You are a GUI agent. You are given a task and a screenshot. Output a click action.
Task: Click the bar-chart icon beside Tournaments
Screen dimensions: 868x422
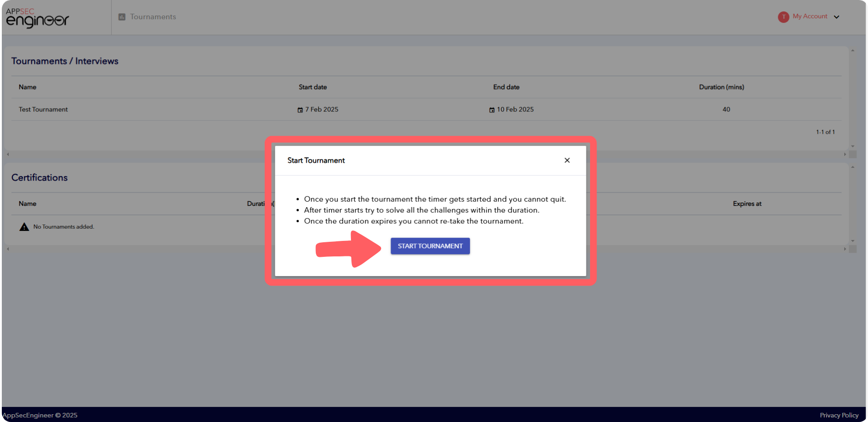point(121,16)
